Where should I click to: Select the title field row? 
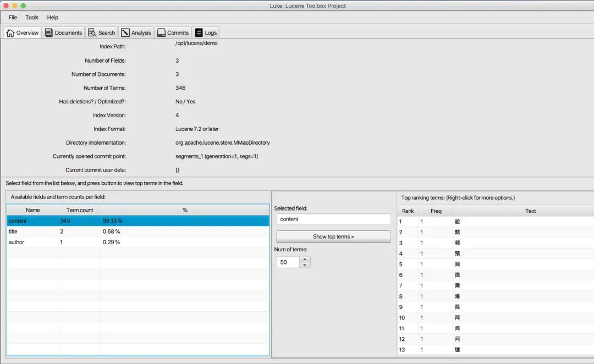point(138,231)
